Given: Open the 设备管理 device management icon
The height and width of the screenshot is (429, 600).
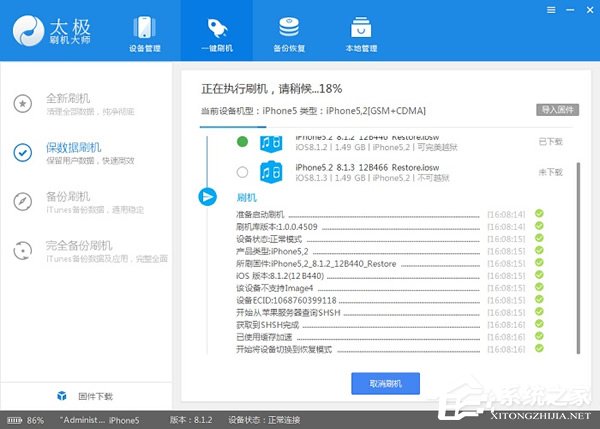Looking at the screenshot, I should pos(147,28).
